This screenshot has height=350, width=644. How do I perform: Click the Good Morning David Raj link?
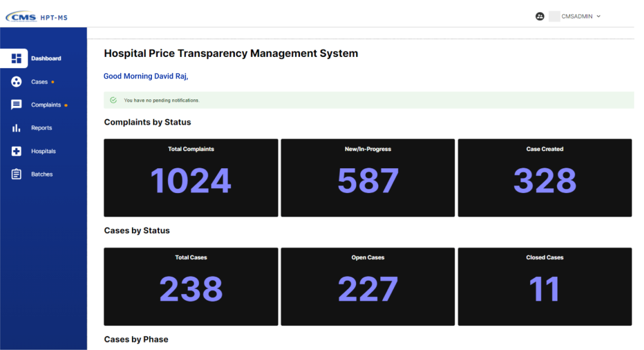(x=146, y=76)
